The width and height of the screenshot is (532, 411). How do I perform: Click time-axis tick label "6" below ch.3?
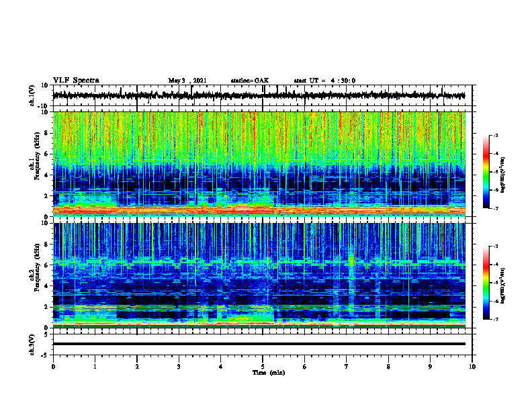point(305,367)
